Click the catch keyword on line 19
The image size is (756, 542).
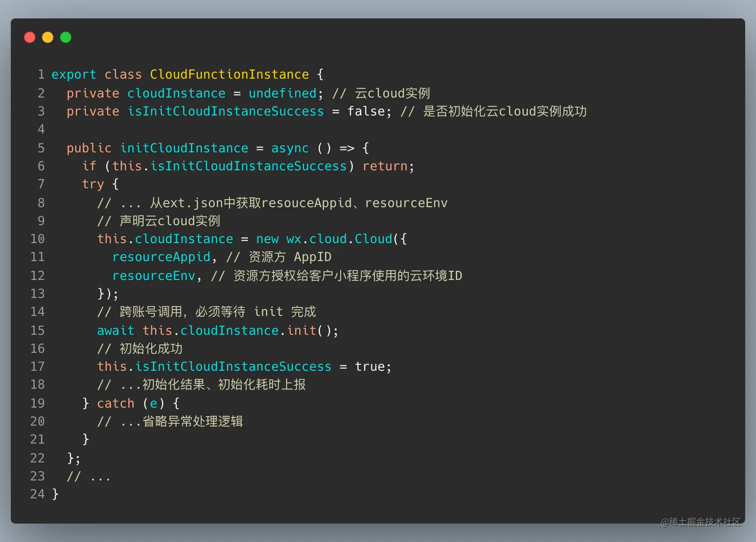[x=115, y=403]
